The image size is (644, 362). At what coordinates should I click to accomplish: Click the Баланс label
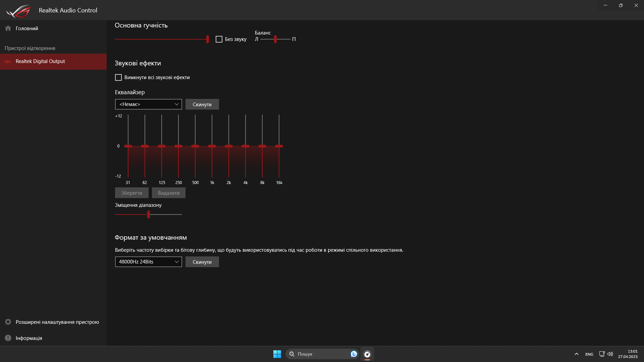[263, 33]
